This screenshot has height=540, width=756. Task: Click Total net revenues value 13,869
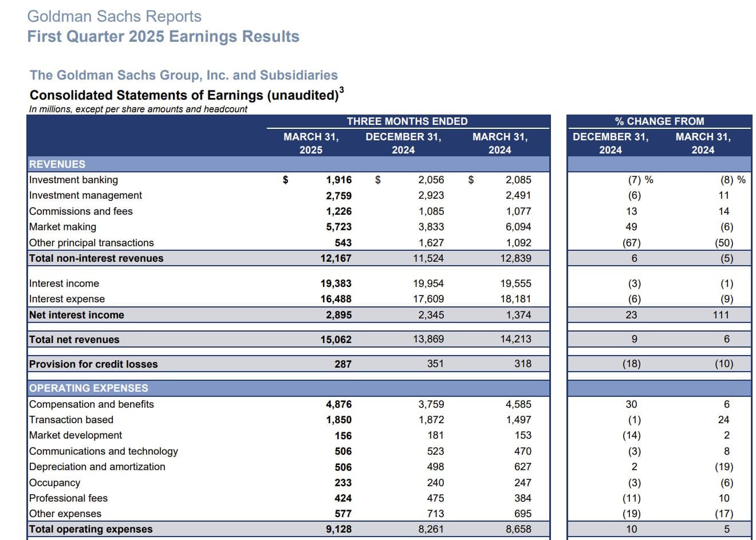coord(428,339)
